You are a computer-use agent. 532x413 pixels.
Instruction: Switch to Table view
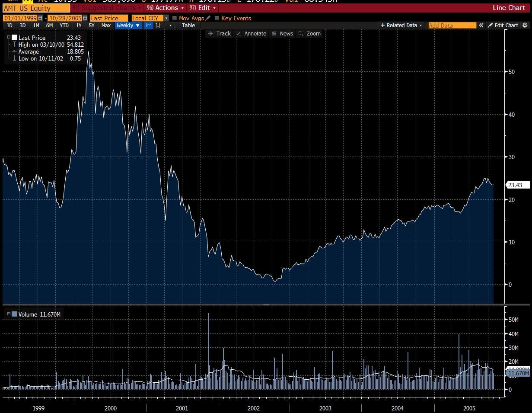188,26
